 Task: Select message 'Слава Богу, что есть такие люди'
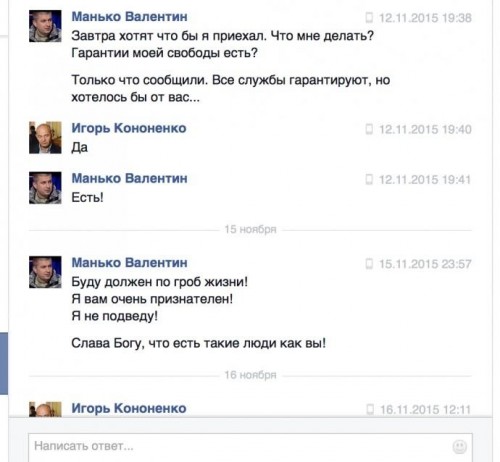click(198, 343)
